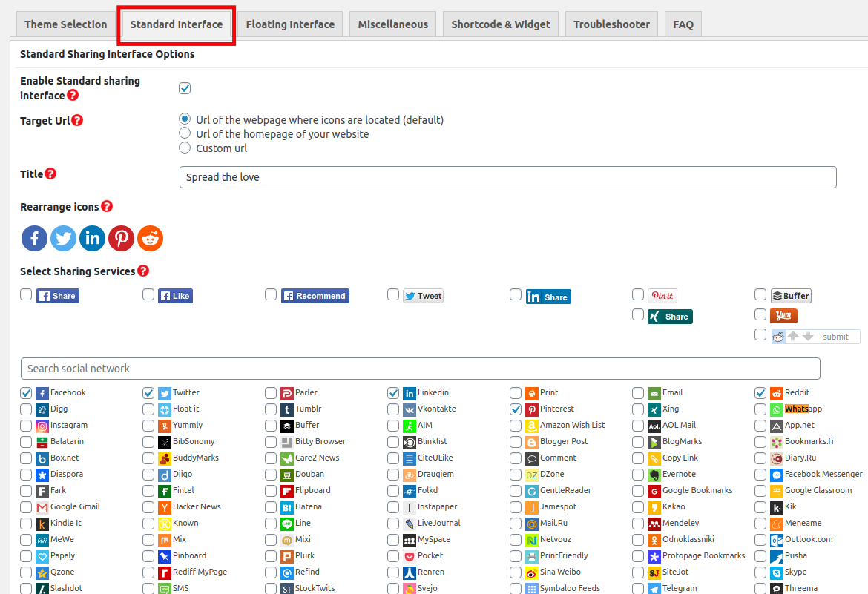Check the Print service checkbox
The height and width of the screenshot is (594, 868).
coord(516,393)
